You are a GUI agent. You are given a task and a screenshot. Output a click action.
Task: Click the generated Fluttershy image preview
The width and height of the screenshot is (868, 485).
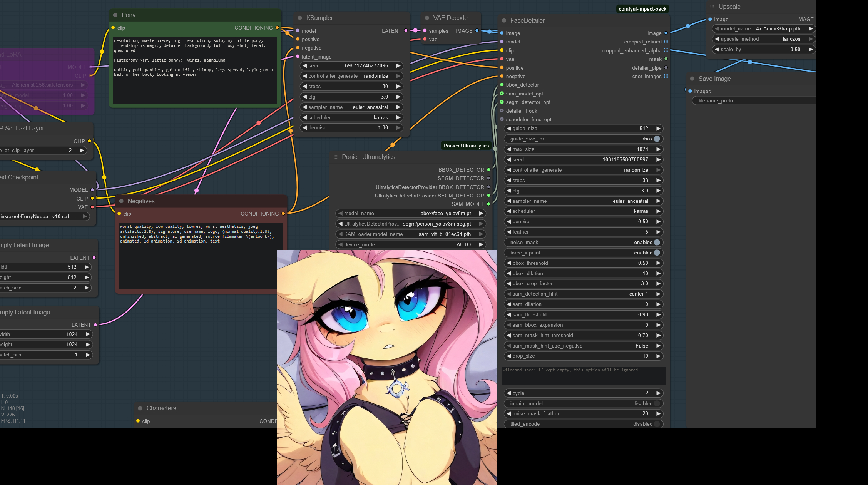click(x=387, y=367)
